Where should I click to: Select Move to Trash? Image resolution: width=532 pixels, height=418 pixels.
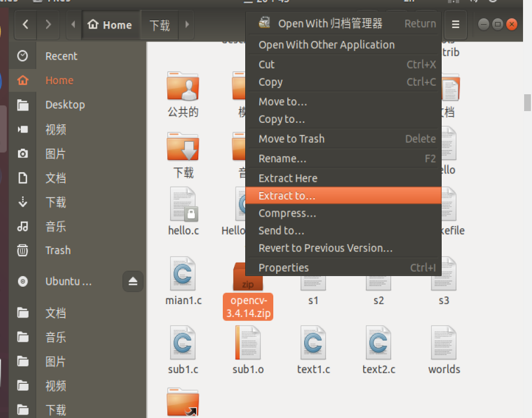click(343, 139)
